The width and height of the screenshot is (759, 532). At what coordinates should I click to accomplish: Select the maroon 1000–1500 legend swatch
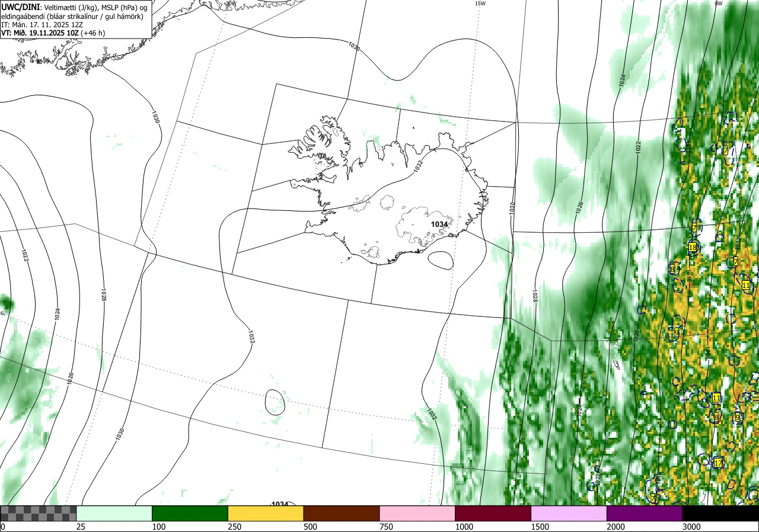(493, 513)
